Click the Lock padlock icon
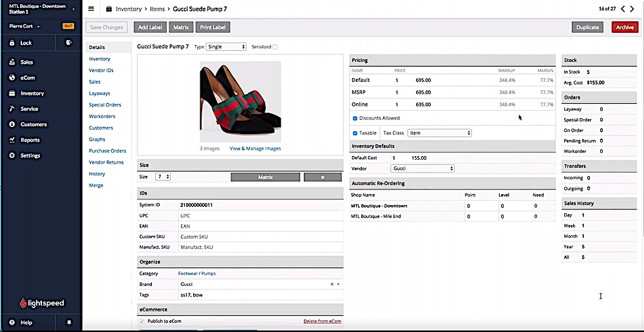Viewport: 644px width, 332px height. (x=12, y=43)
